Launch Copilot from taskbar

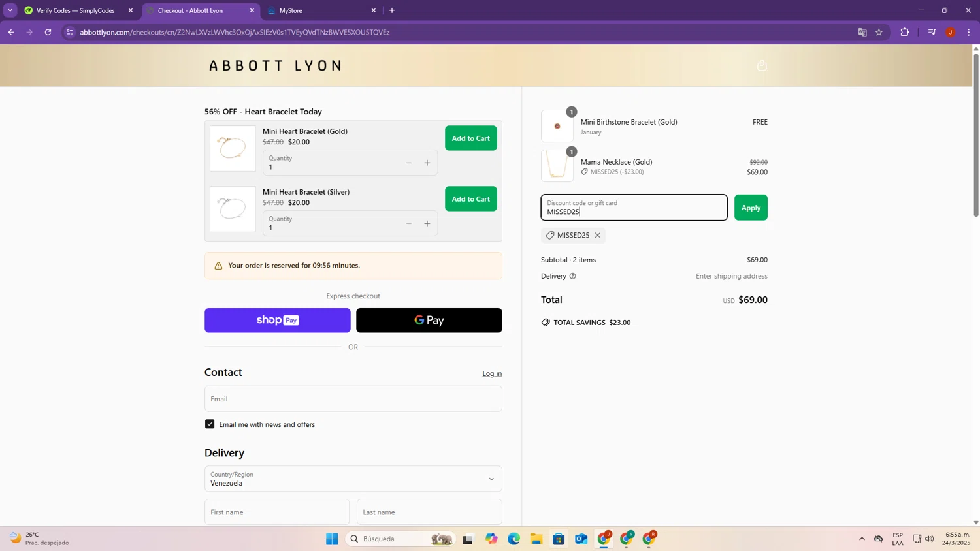pos(491,539)
